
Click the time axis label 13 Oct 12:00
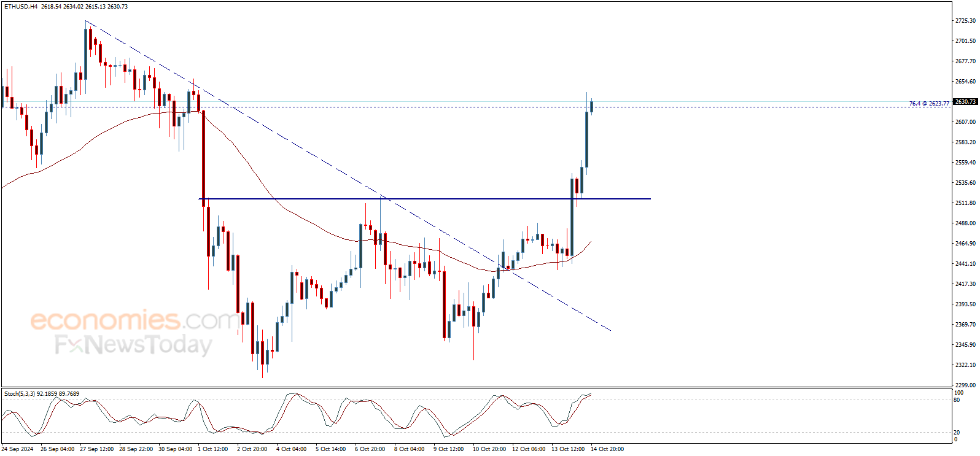(x=568, y=449)
